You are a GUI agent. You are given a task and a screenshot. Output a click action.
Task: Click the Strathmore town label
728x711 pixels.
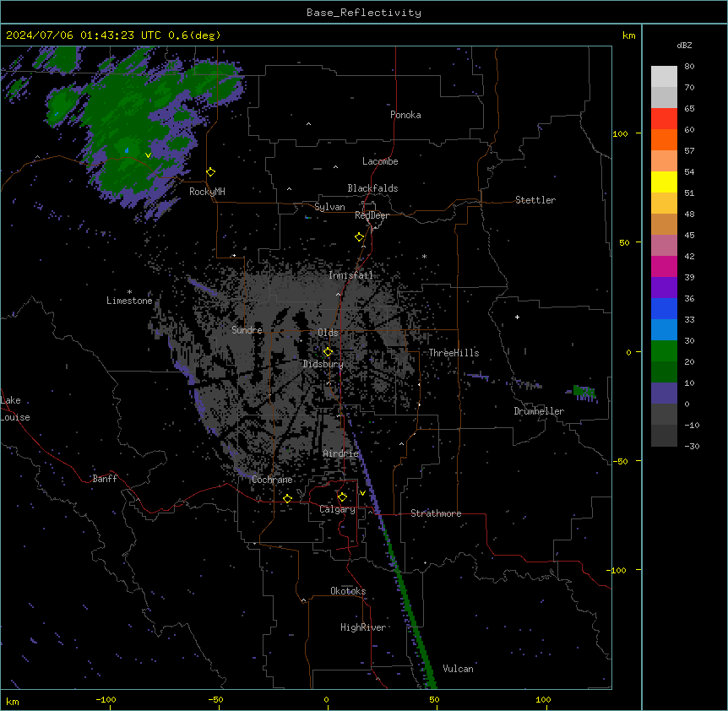[x=436, y=513]
